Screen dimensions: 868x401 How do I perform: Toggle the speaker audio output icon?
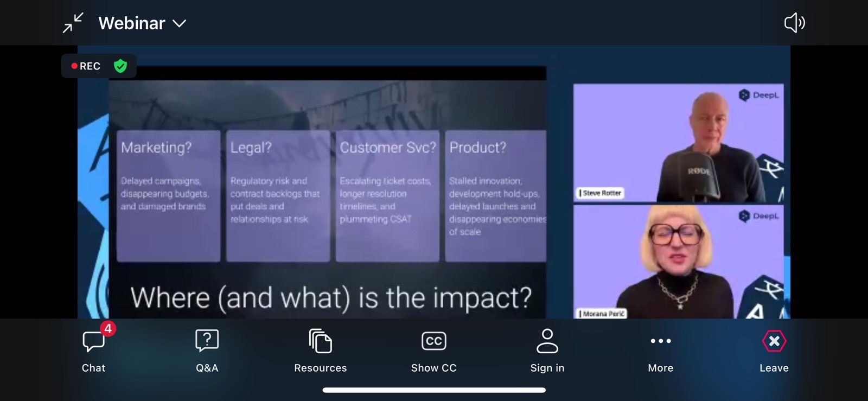pos(794,23)
